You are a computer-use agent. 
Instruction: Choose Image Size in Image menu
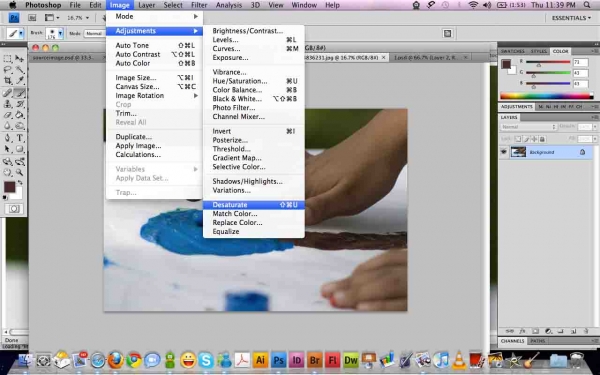[155, 78]
